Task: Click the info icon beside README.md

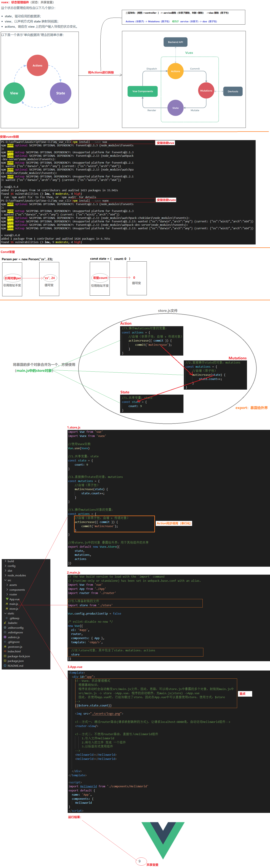Action: pos(5,666)
